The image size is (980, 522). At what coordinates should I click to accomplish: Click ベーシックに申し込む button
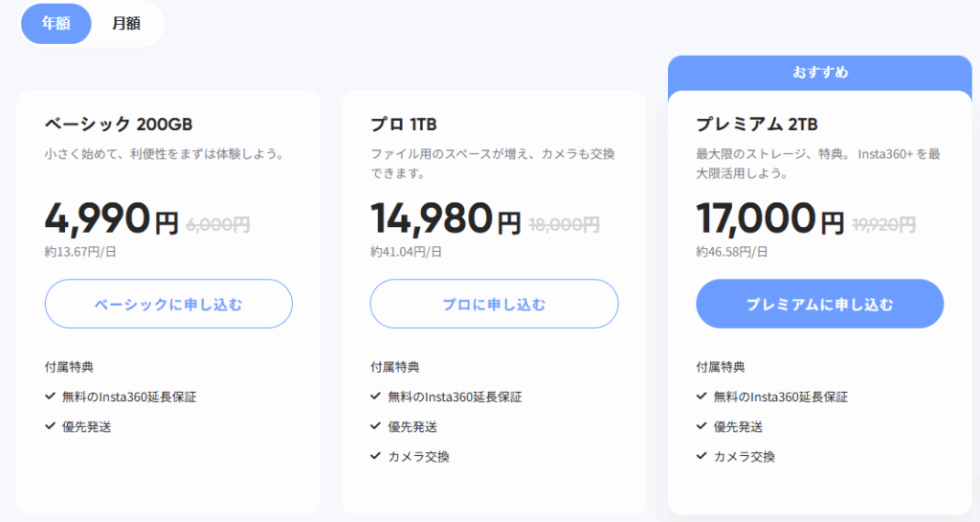click(x=168, y=305)
